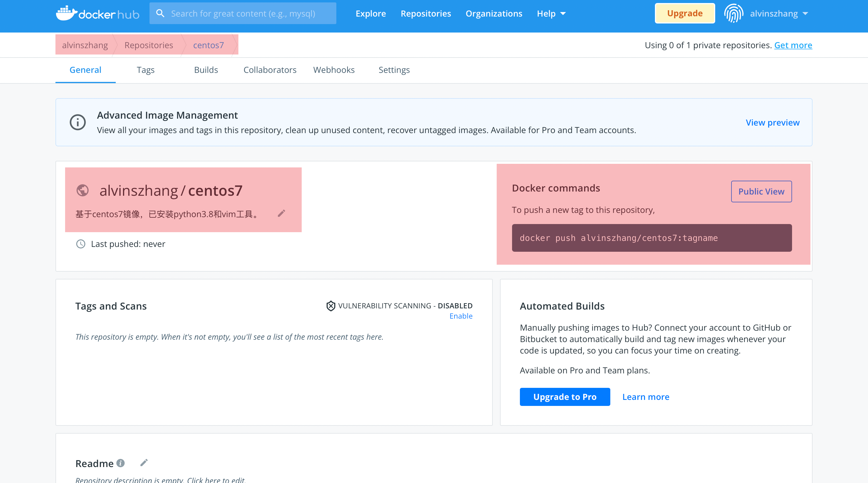Screen dimensions: 868x483
Task: Click the info icon beside Advanced Image Management
Action: (77, 122)
